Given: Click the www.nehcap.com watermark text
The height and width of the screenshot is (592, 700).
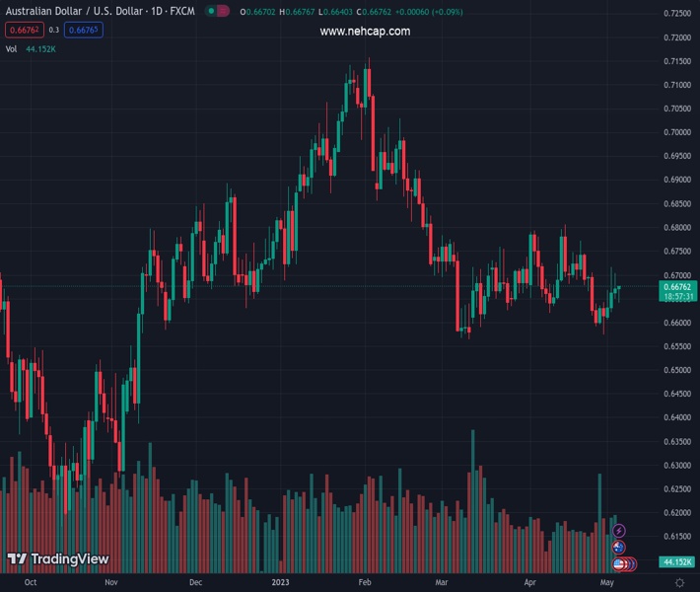Looking at the screenshot, I should point(365,32).
